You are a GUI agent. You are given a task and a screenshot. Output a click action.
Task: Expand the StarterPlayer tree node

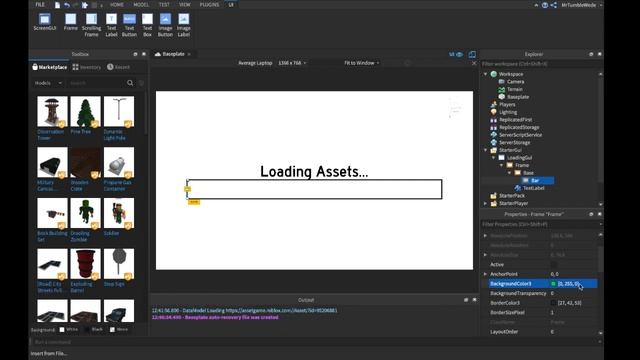pos(485,203)
